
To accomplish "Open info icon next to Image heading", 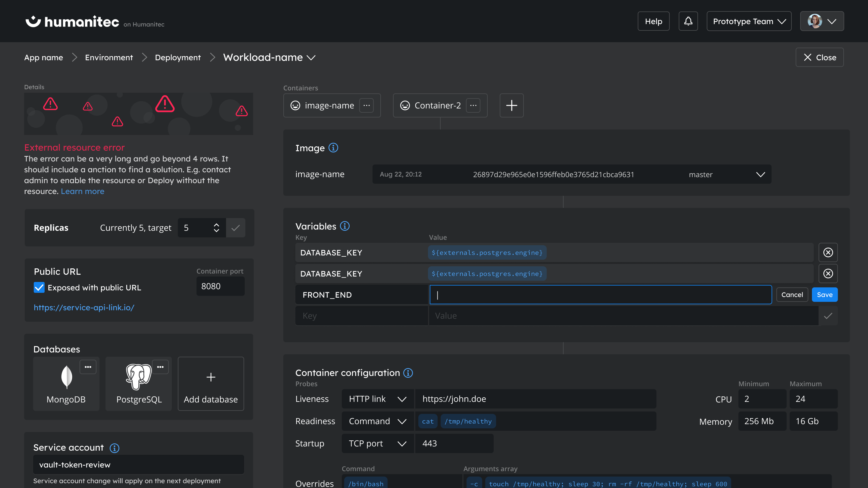I will pos(333,148).
